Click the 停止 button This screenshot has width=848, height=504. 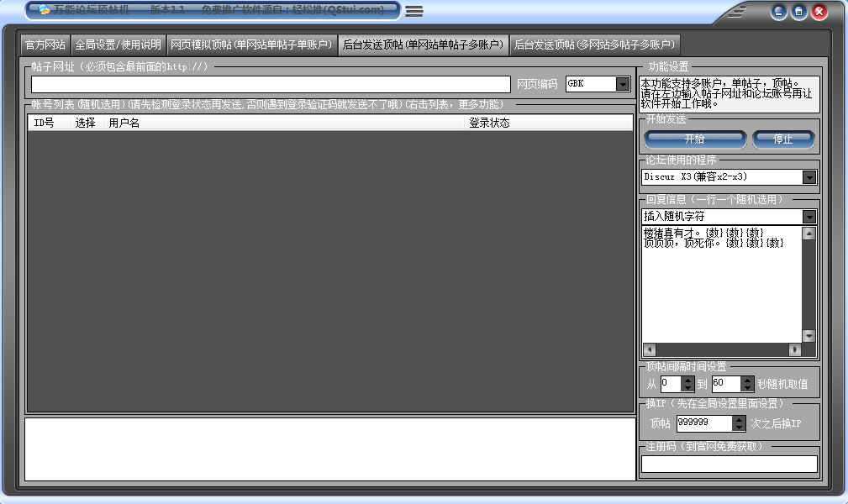[x=782, y=139]
